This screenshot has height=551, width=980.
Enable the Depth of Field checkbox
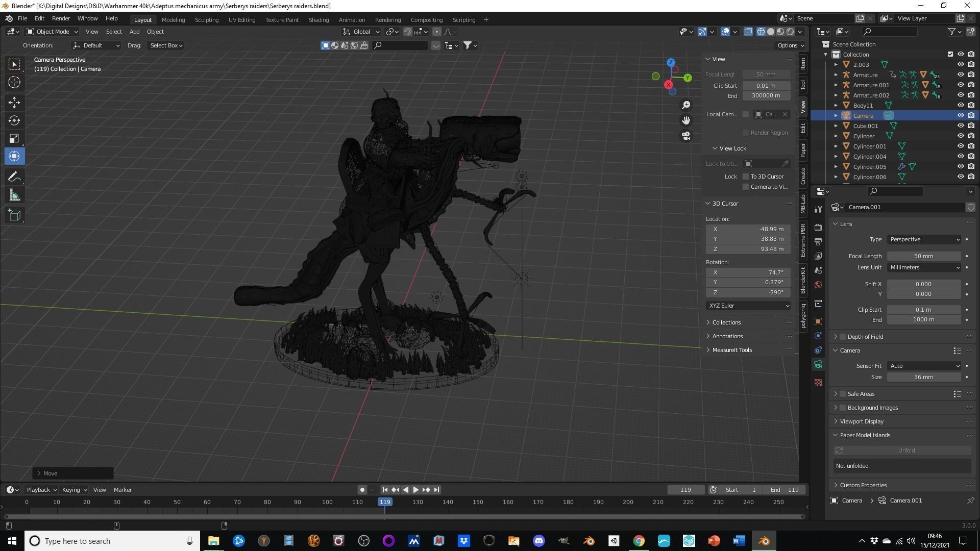tap(843, 337)
